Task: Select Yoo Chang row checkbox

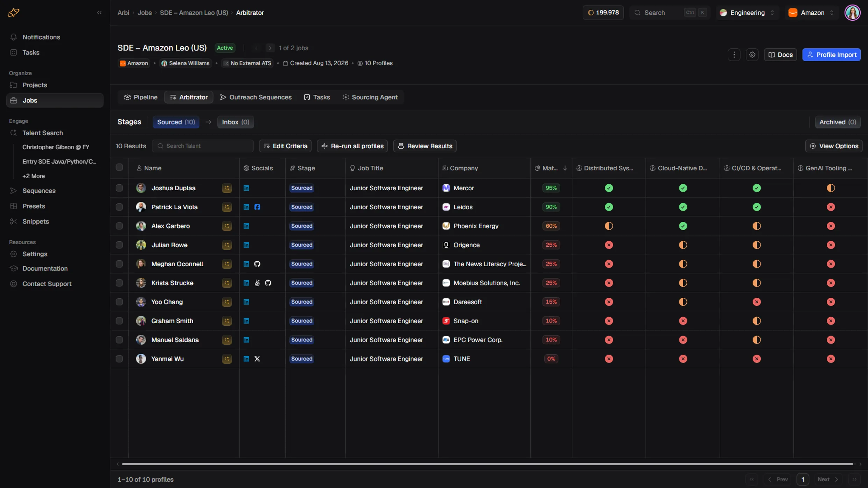Action: 119,302
